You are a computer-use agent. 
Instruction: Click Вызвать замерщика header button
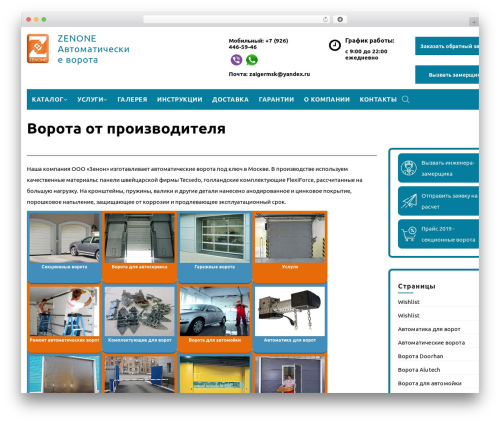click(447, 75)
